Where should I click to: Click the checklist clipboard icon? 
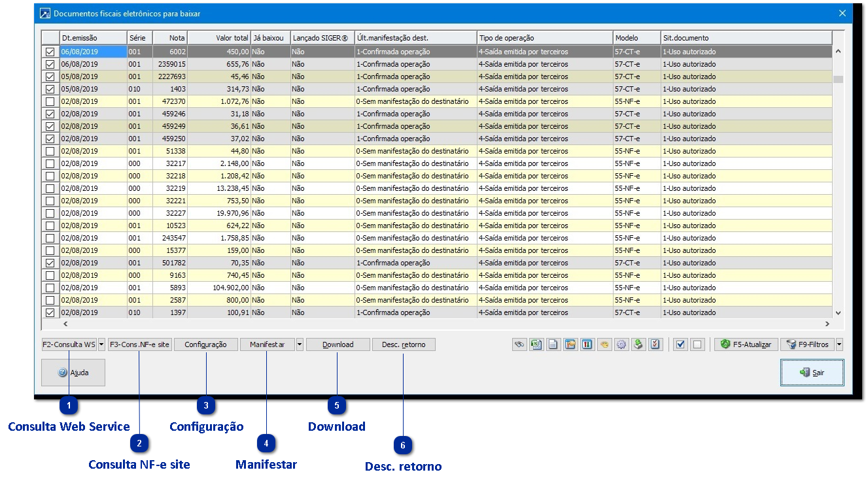pos(655,344)
